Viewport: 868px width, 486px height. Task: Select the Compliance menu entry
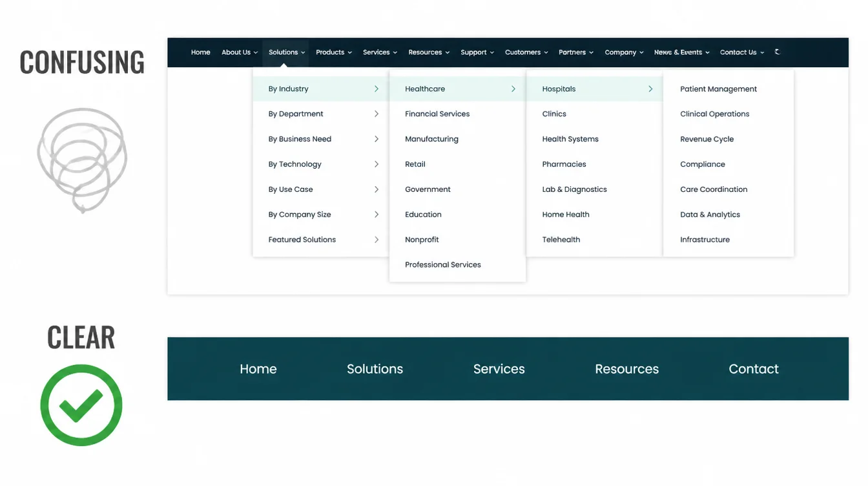703,164
